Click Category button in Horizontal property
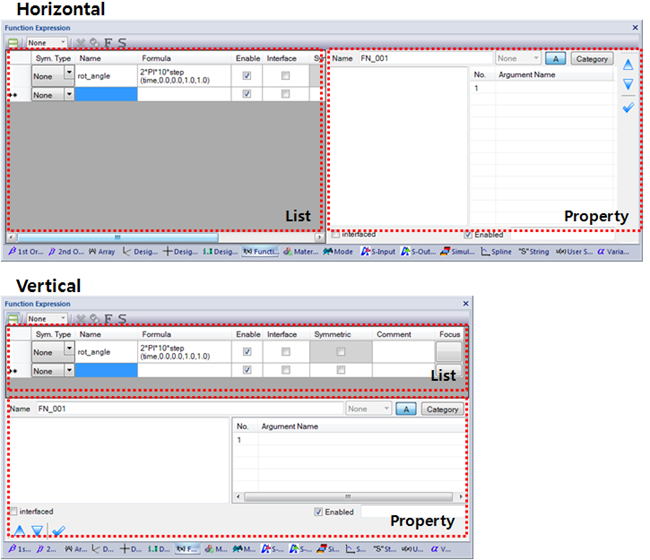Image resolution: width=650 pixels, height=560 pixels. tap(592, 58)
